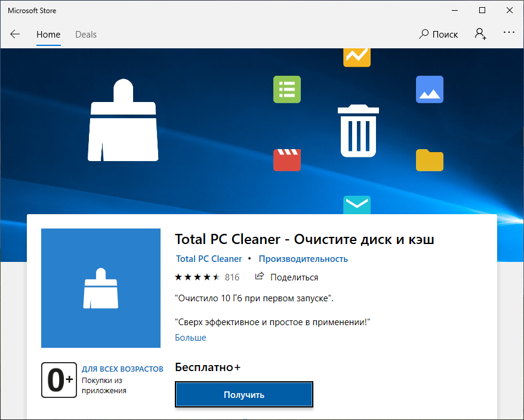
Task: Click the 0+ age rating badge
Action: pos(59,380)
